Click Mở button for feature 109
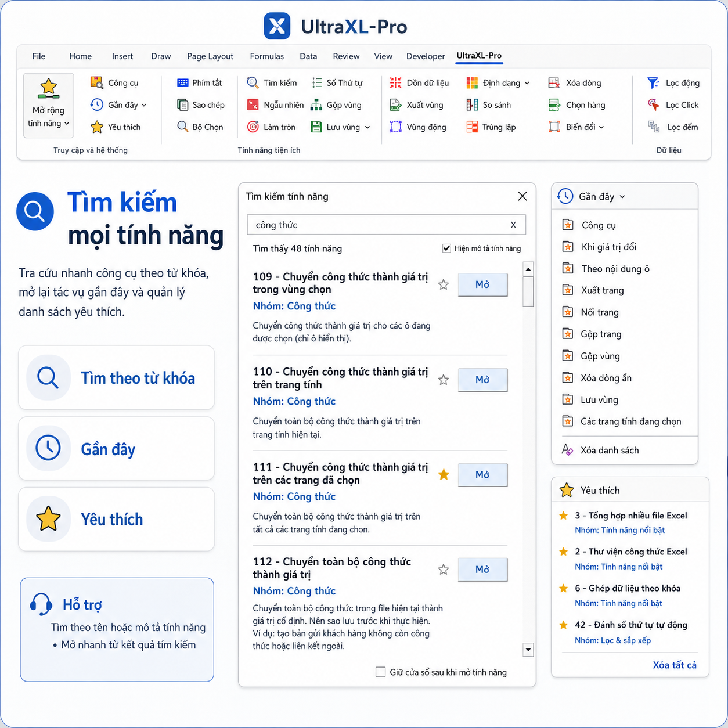The width and height of the screenshot is (728, 728). click(x=482, y=284)
